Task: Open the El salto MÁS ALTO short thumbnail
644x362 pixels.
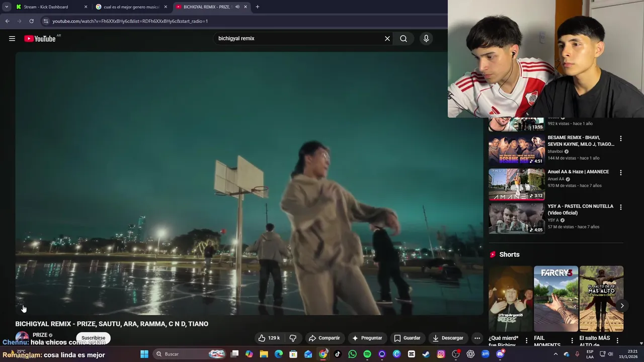Action: pyautogui.click(x=601, y=299)
